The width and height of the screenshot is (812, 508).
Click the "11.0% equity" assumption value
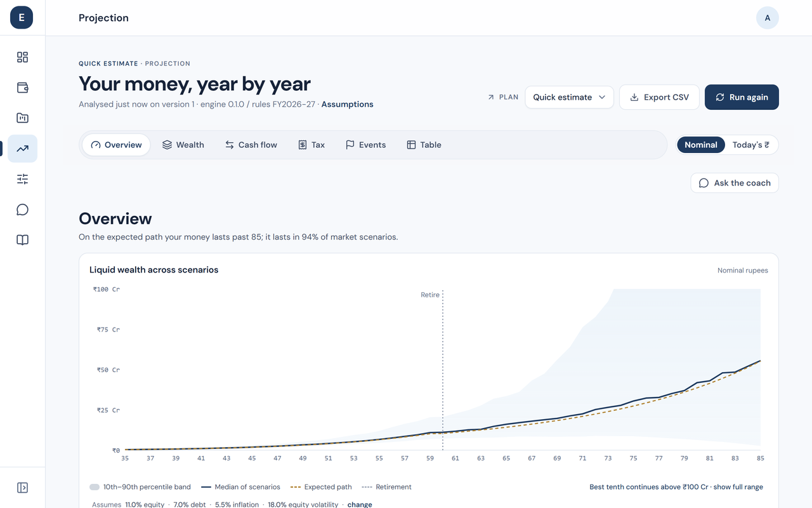click(145, 505)
